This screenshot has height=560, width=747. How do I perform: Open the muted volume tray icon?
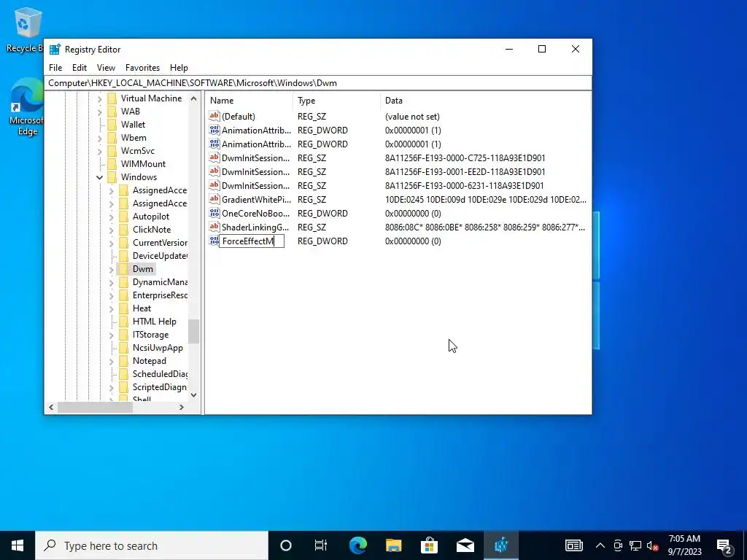coord(653,545)
